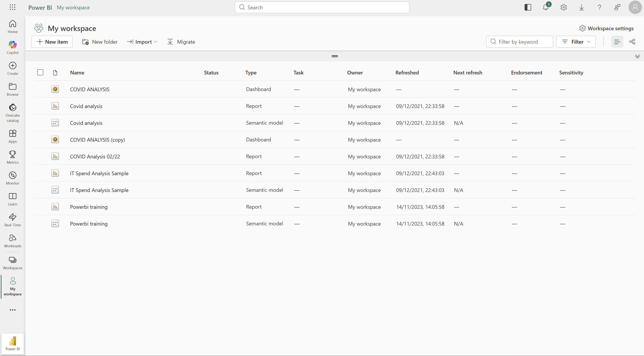Click the New item button
The width and height of the screenshot is (644, 356).
tap(52, 42)
